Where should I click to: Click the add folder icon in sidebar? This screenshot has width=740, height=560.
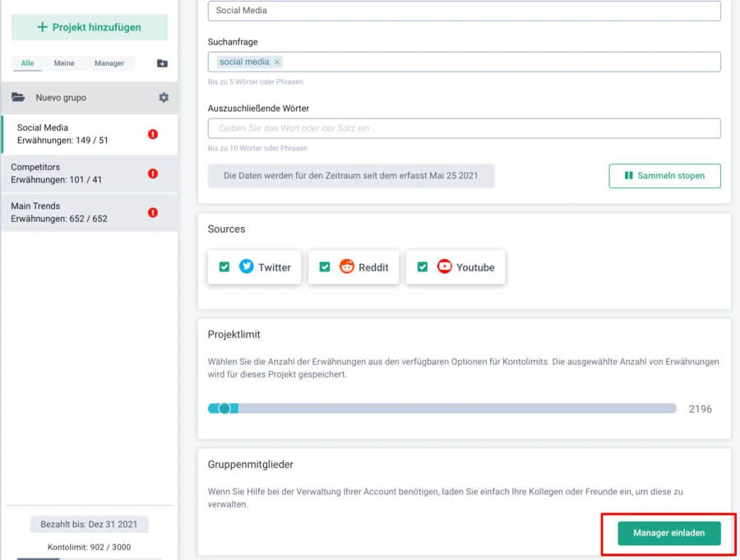[162, 63]
